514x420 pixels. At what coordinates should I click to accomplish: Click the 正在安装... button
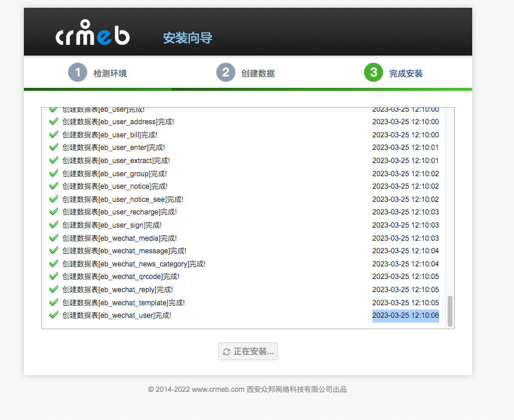(x=248, y=351)
